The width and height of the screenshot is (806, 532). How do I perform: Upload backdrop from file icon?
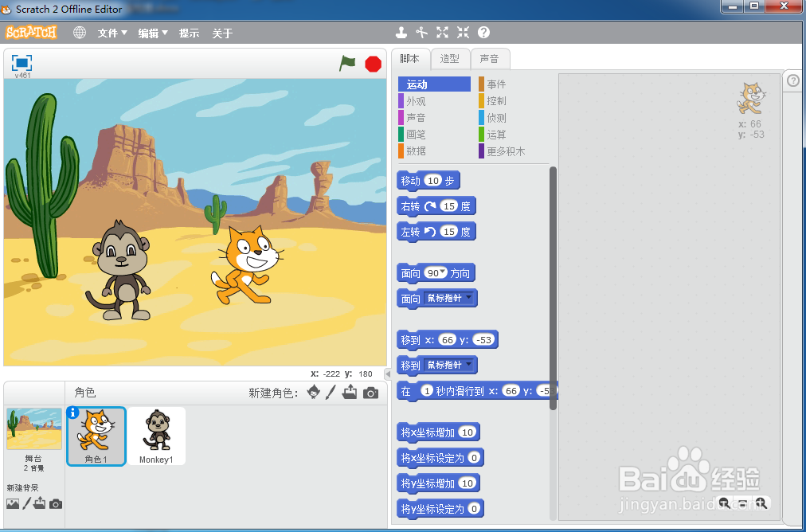click(x=40, y=503)
